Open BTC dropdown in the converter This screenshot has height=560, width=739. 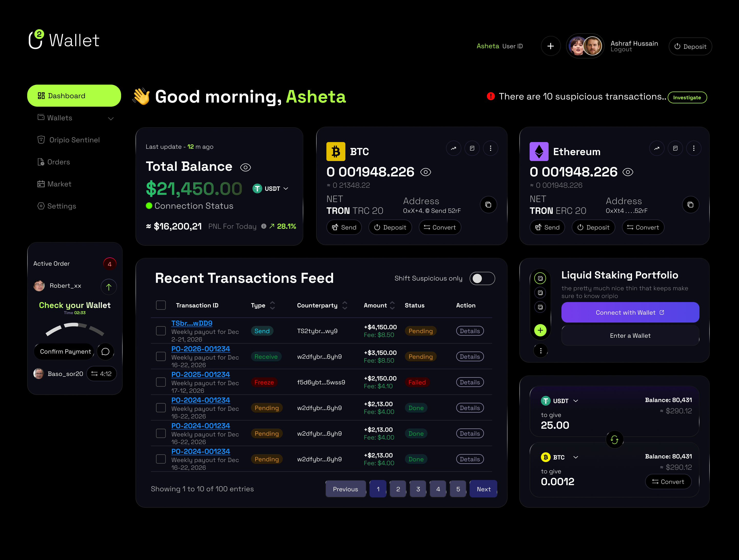coord(560,457)
